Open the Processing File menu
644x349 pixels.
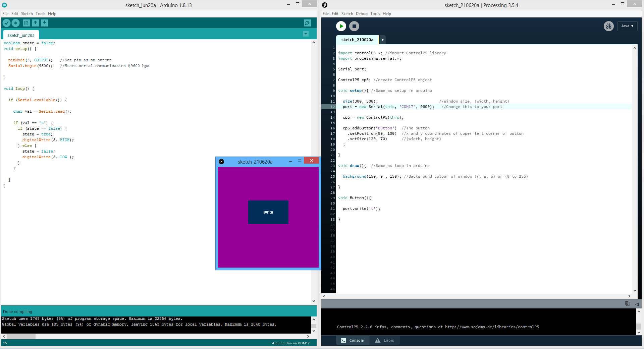[x=326, y=14]
